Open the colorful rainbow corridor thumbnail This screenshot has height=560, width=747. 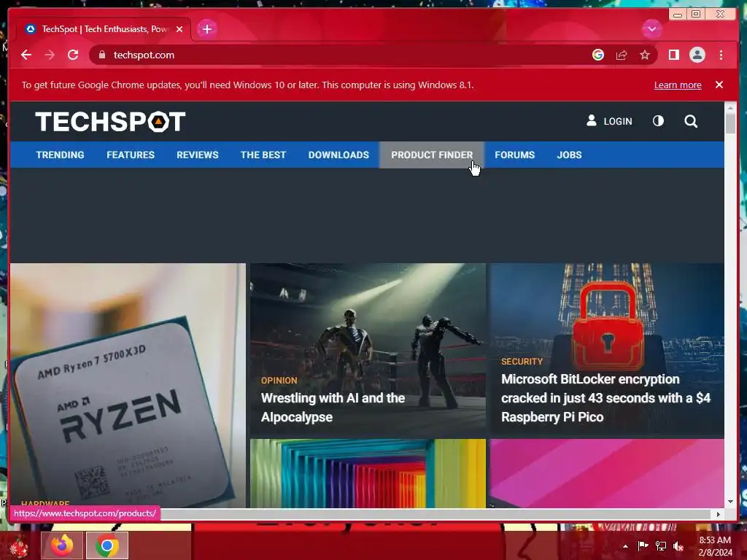tap(368, 473)
